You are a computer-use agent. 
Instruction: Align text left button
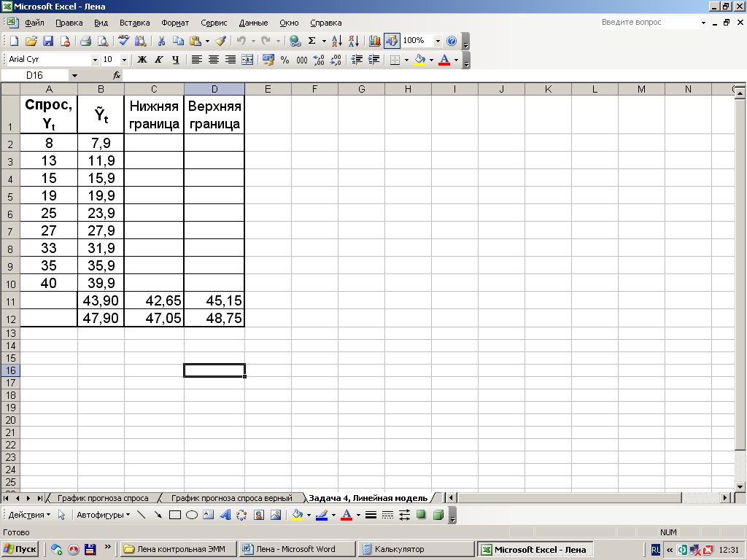click(x=197, y=60)
